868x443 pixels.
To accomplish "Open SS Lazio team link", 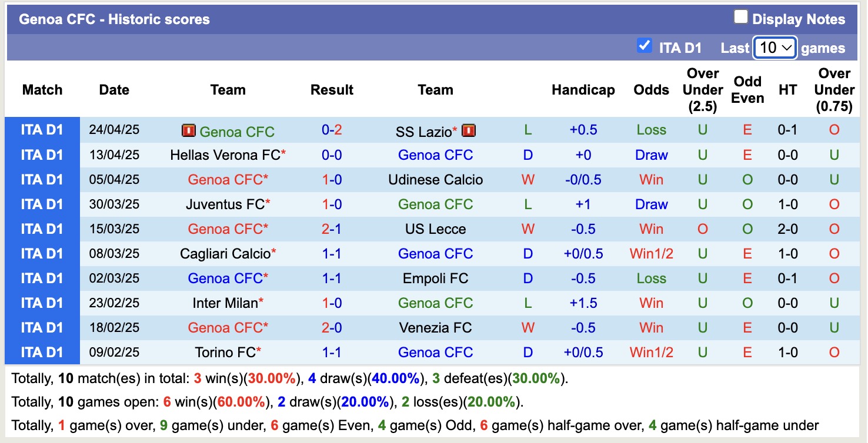I will (423, 131).
